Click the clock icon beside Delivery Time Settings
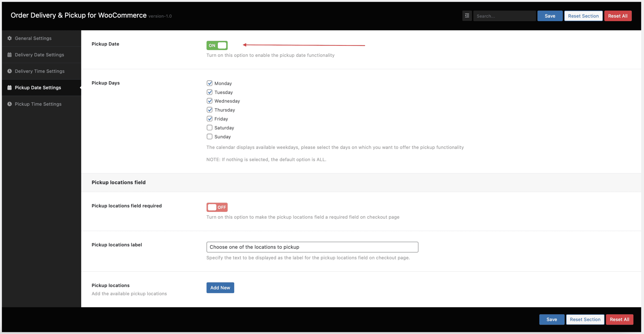644x334 pixels. (x=10, y=71)
